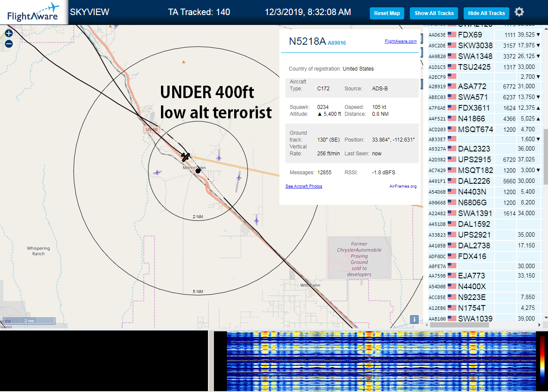This screenshot has height=392, width=548.
Task: Click the waterfall color scale bar
Action: click(542, 360)
